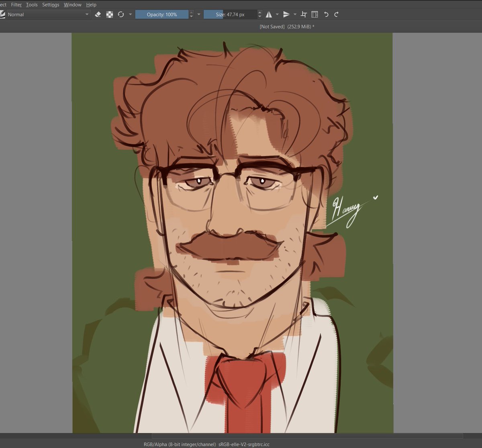The image size is (482, 448).
Task: Click the undo arrow icon
Action: click(x=326, y=14)
